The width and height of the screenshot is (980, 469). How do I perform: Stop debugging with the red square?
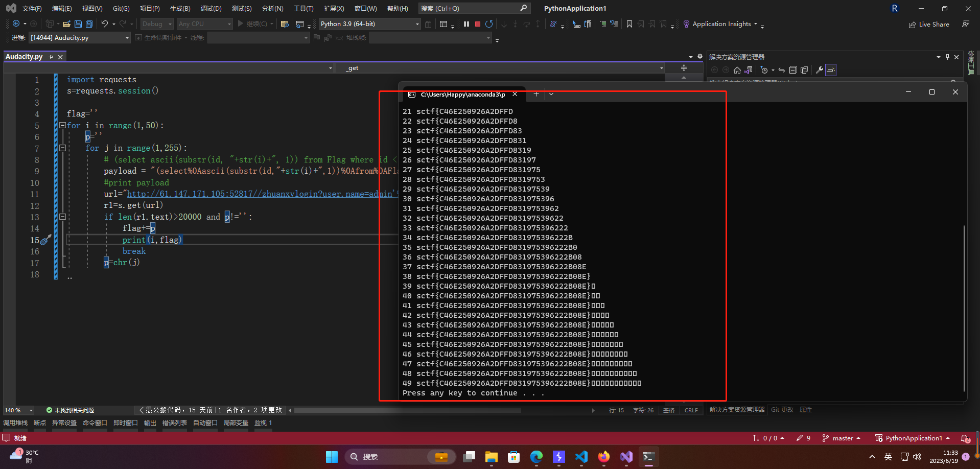tap(478, 24)
